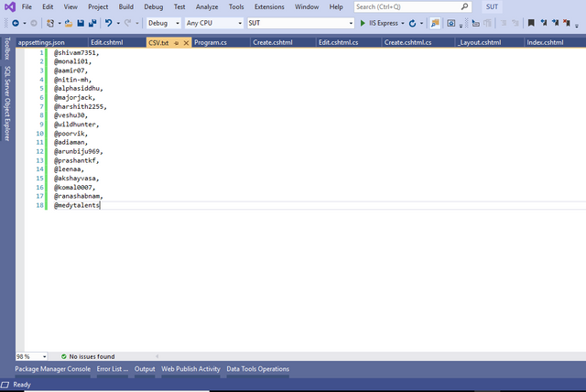The image size is (586, 392).
Task: Open the Output panel
Action: pos(145,369)
